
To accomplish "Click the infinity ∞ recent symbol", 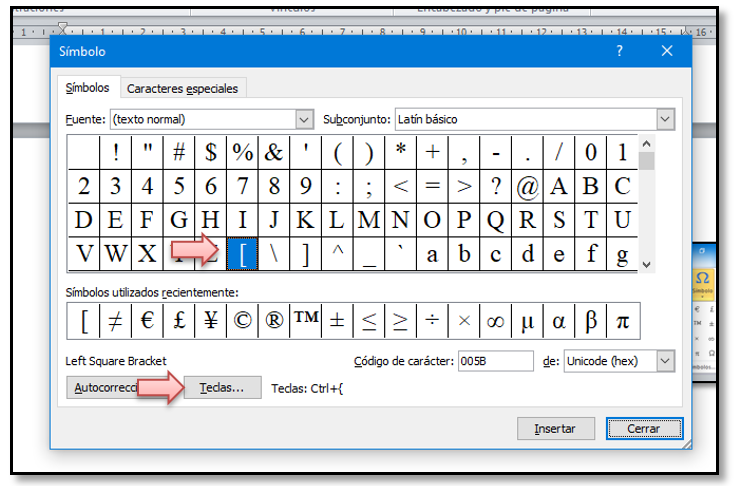I will point(496,321).
